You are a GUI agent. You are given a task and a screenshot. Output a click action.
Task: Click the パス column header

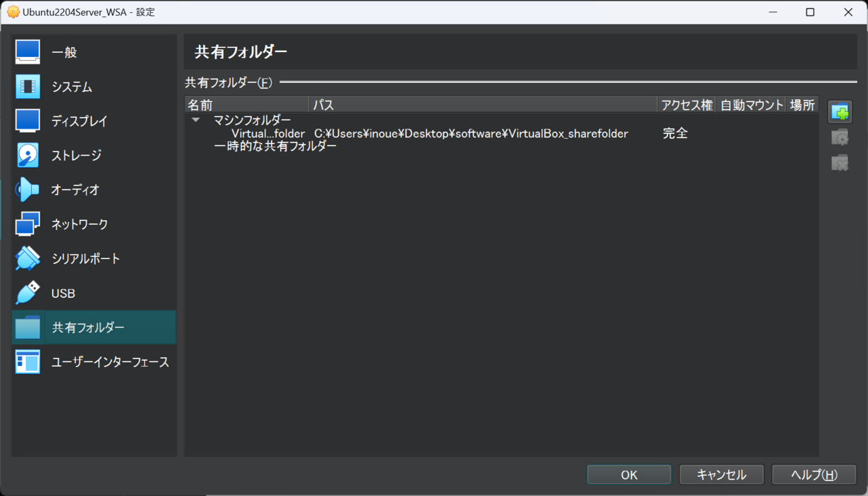483,105
